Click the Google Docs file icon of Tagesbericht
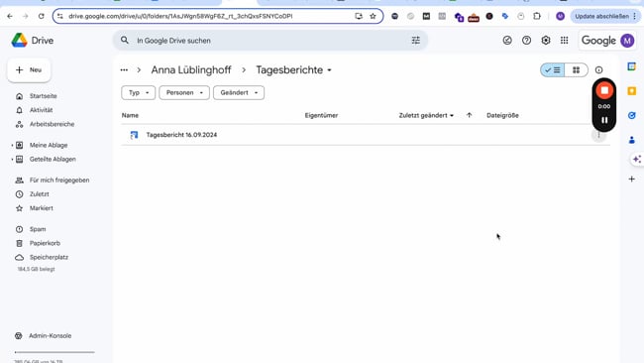The height and width of the screenshot is (363, 644). coord(134,135)
